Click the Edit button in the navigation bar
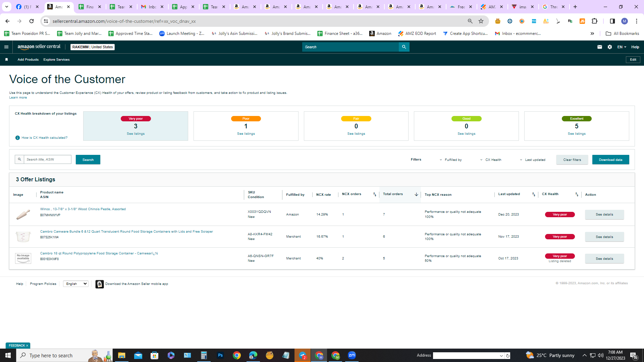This screenshot has height=362, width=644. click(x=633, y=60)
